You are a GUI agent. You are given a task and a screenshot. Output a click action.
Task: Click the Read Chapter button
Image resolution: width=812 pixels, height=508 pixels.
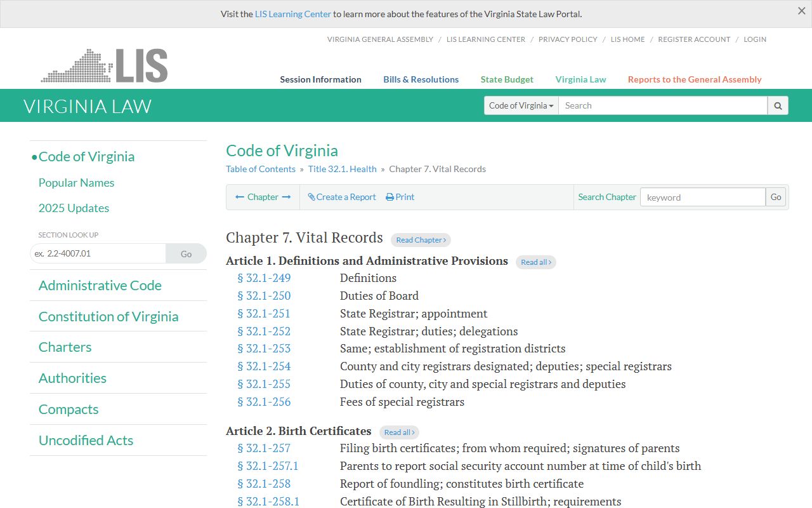pos(421,240)
